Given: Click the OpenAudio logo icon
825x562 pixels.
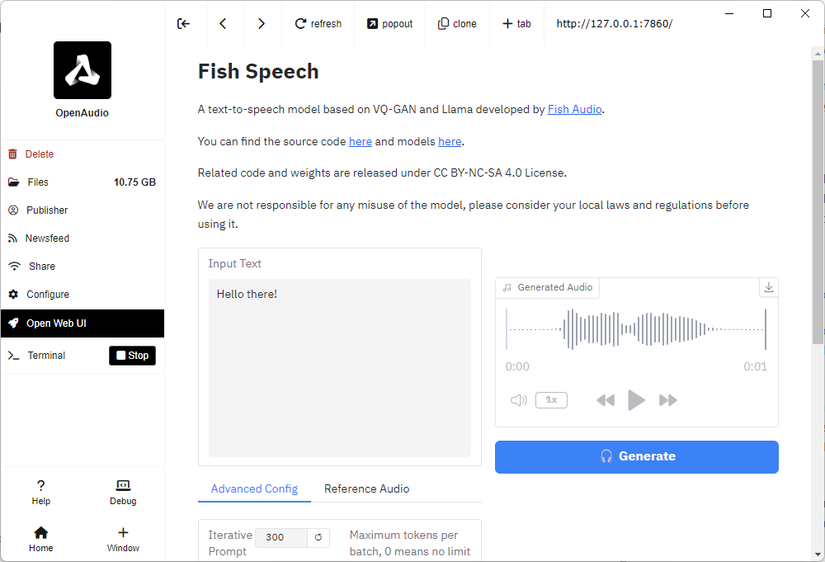Looking at the screenshot, I should click(x=82, y=70).
